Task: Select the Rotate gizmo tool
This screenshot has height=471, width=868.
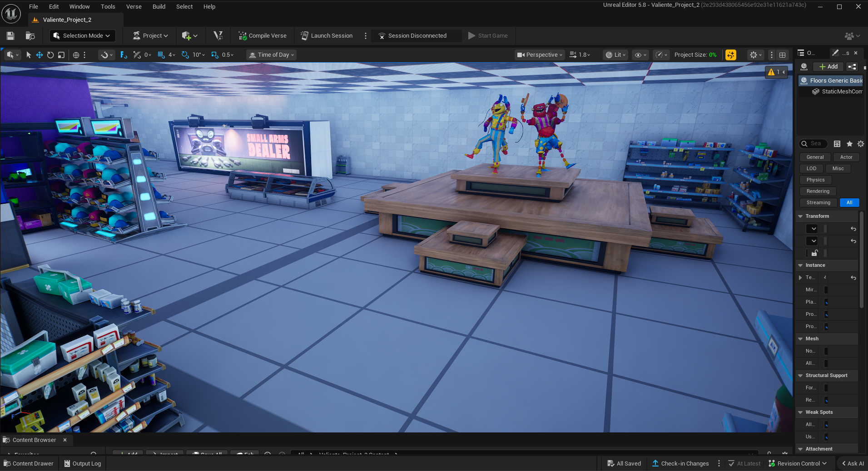Action: tap(50, 55)
